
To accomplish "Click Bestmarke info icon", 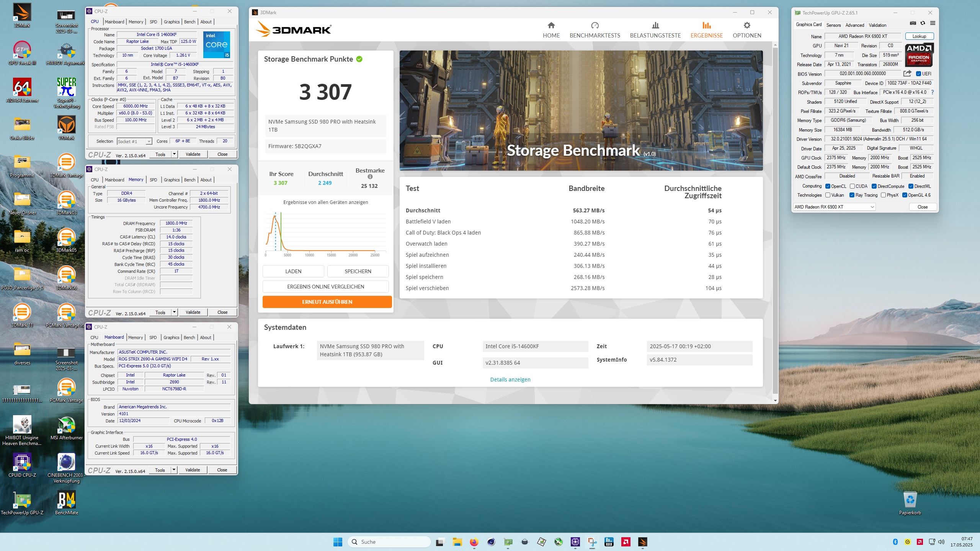I will 370,177.
